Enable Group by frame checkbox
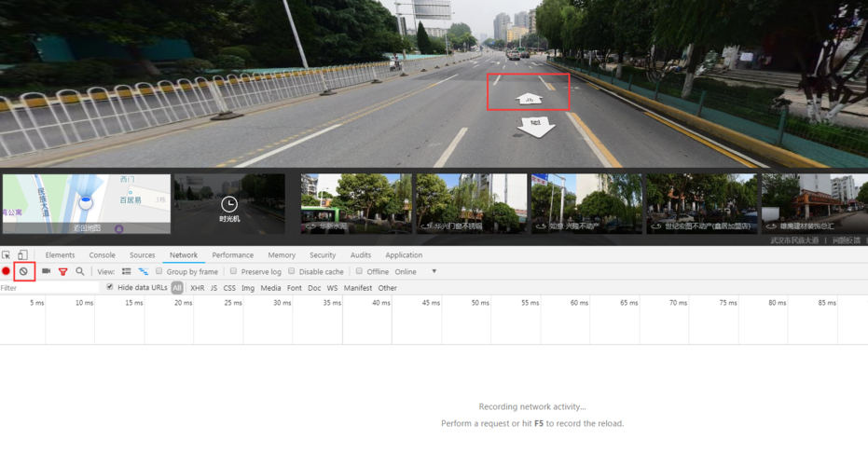 pyautogui.click(x=158, y=271)
